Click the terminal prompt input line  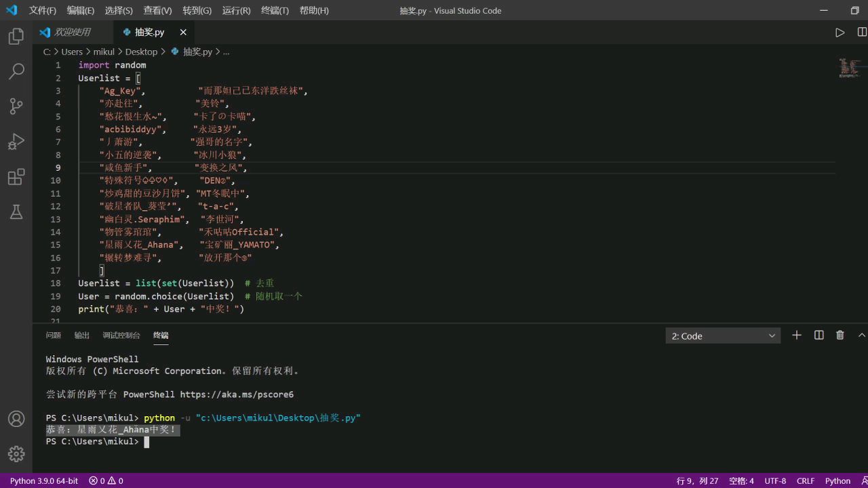(x=98, y=441)
